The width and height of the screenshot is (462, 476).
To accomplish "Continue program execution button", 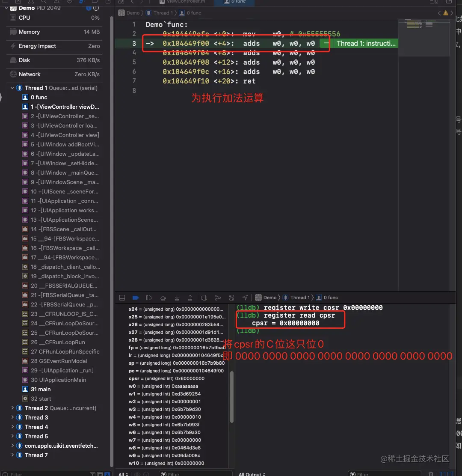I will 149,298.
